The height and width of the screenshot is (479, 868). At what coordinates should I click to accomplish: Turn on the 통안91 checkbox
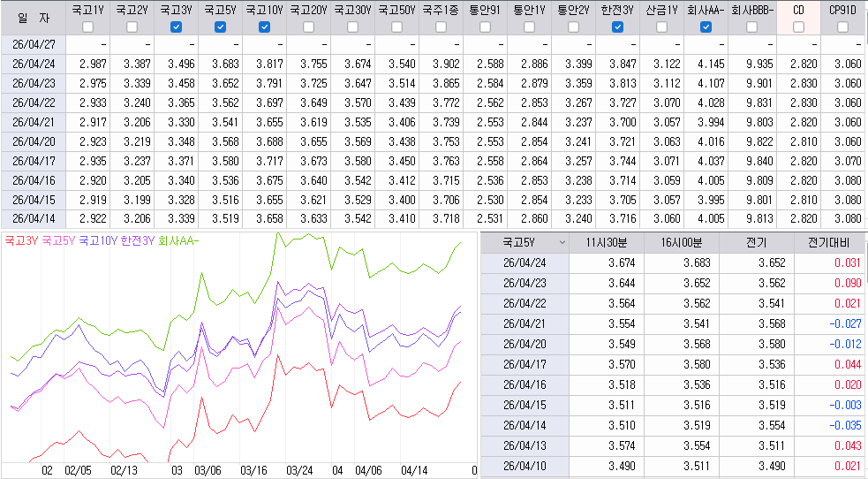click(x=485, y=27)
